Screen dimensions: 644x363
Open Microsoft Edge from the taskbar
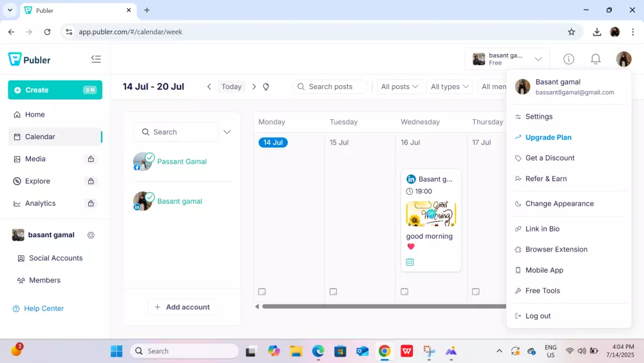(x=318, y=351)
